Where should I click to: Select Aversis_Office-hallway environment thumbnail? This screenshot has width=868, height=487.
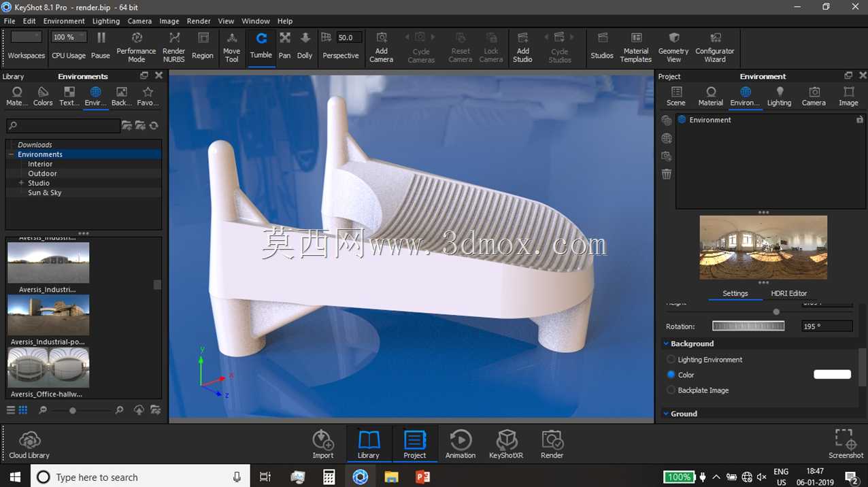pyautogui.click(x=48, y=367)
